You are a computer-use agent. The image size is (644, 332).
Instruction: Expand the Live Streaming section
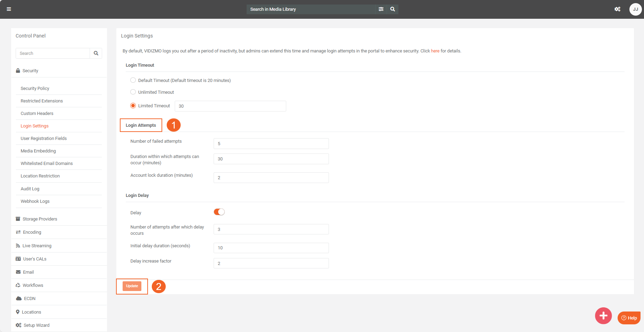(37, 246)
